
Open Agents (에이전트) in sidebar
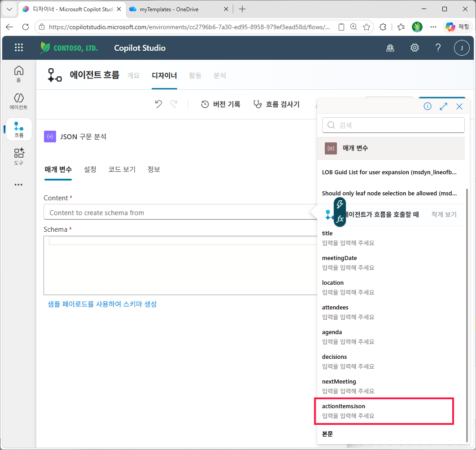point(19,101)
